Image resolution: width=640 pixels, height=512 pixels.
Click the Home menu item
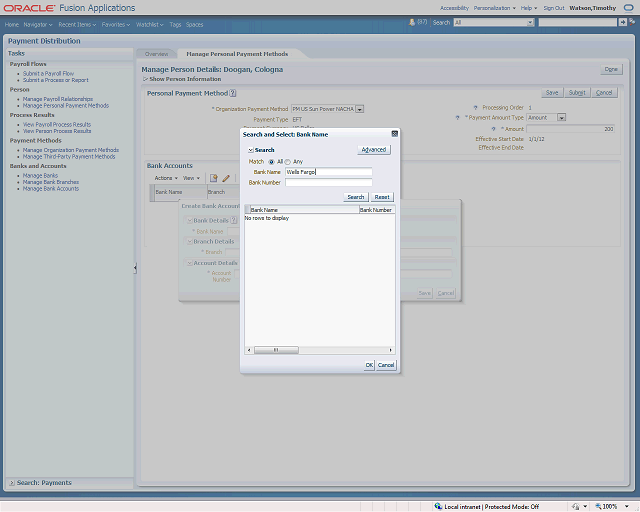[x=12, y=24]
